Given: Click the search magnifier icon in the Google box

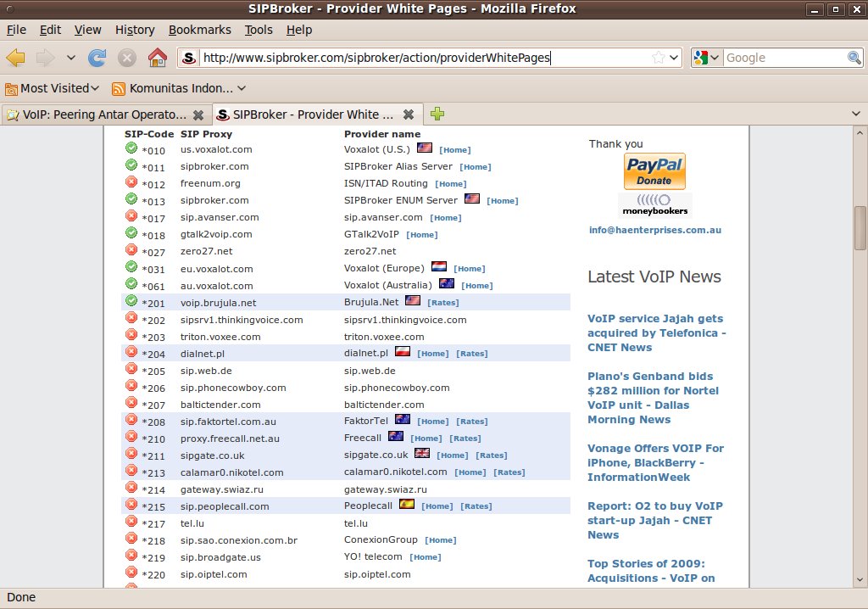Looking at the screenshot, I should [x=854, y=58].
